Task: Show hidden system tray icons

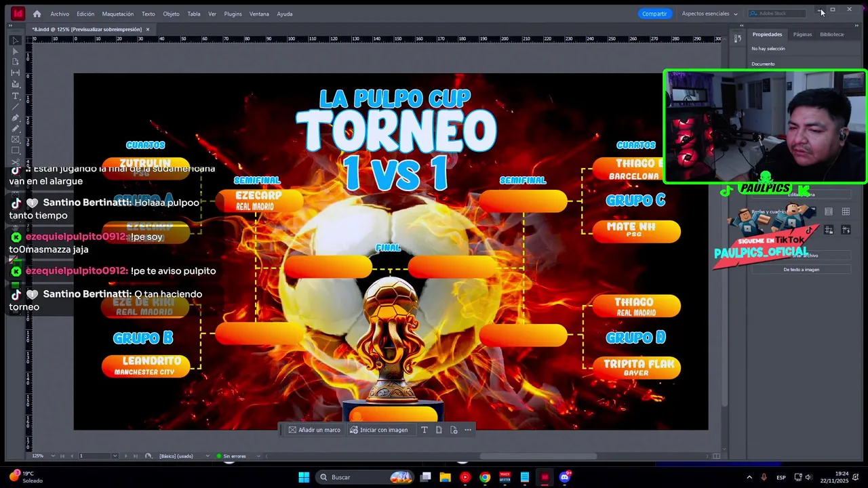Action: [749, 477]
